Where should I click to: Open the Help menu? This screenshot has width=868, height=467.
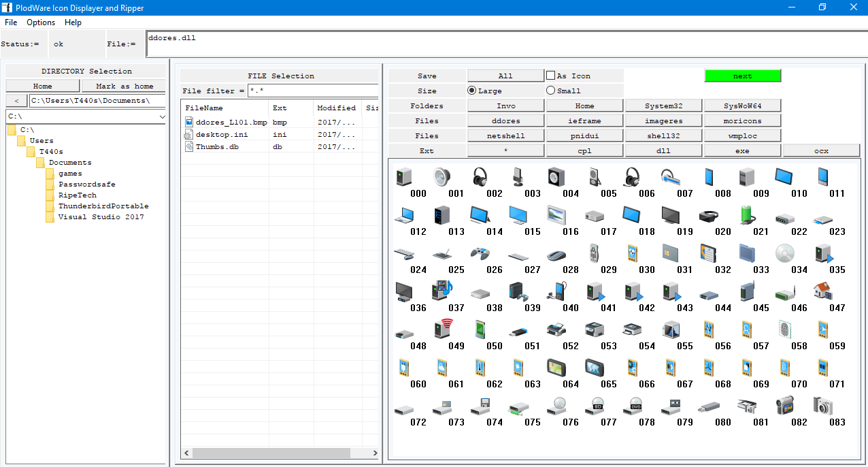(x=73, y=22)
